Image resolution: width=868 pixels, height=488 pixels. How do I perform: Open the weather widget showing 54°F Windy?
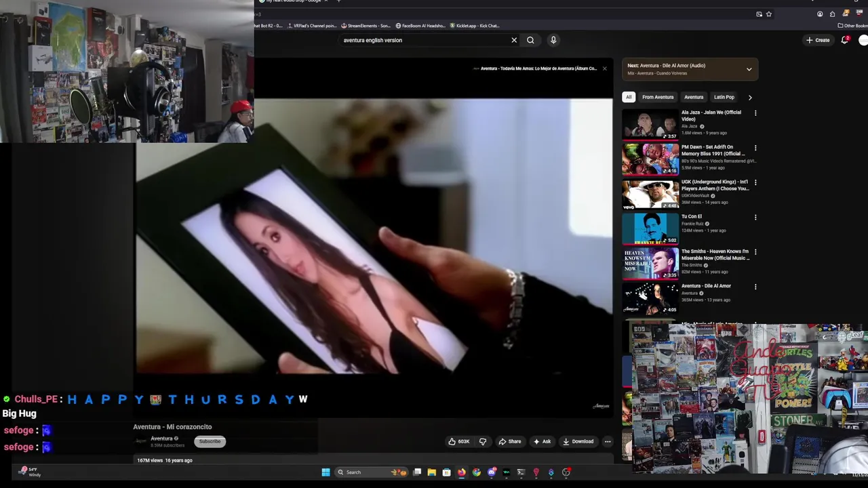click(31, 472)
